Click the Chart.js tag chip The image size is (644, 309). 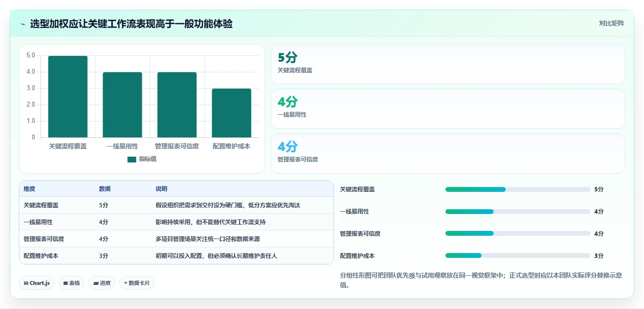37,283
